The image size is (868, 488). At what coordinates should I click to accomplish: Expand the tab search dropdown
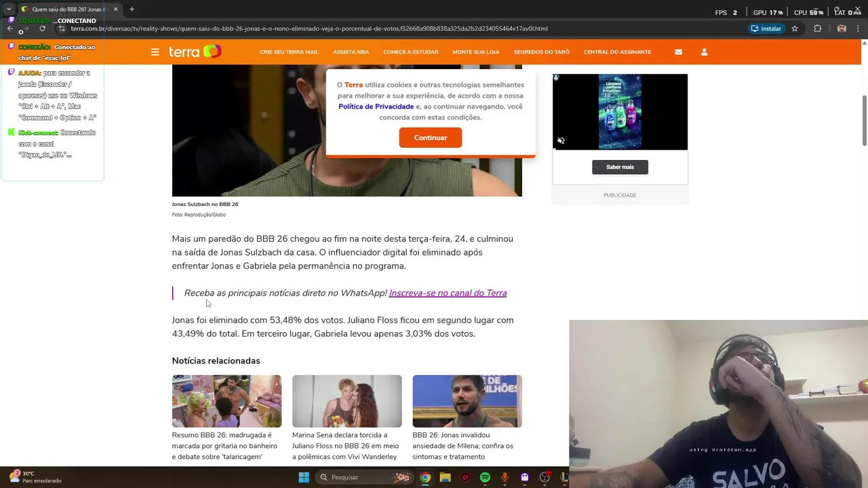[x=8, y=9]
